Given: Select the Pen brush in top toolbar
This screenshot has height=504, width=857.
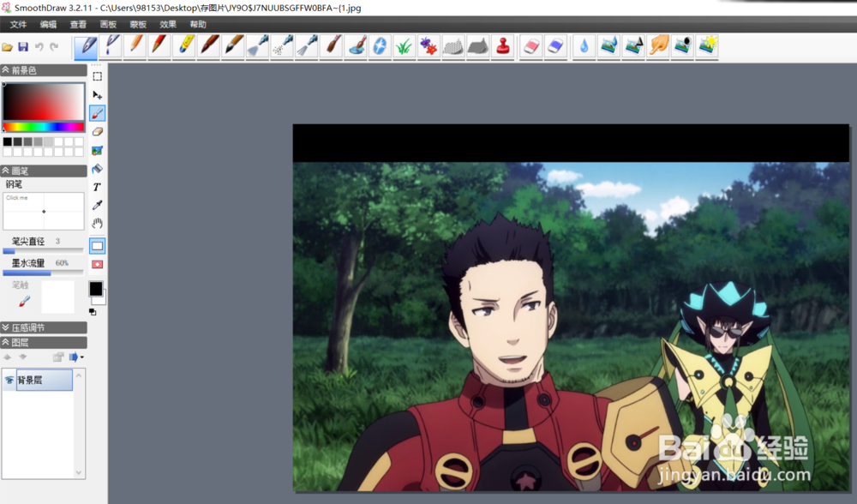Looking at the screenshot, I should (x=86, y=46).
